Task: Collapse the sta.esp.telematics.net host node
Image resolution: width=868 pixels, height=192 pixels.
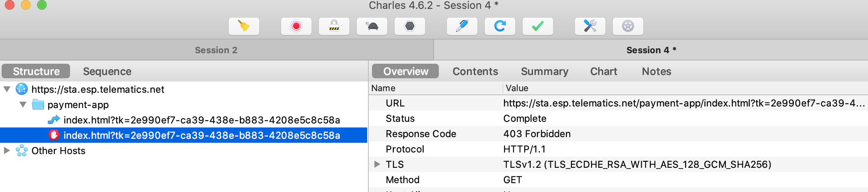Action: pos(7,89)
